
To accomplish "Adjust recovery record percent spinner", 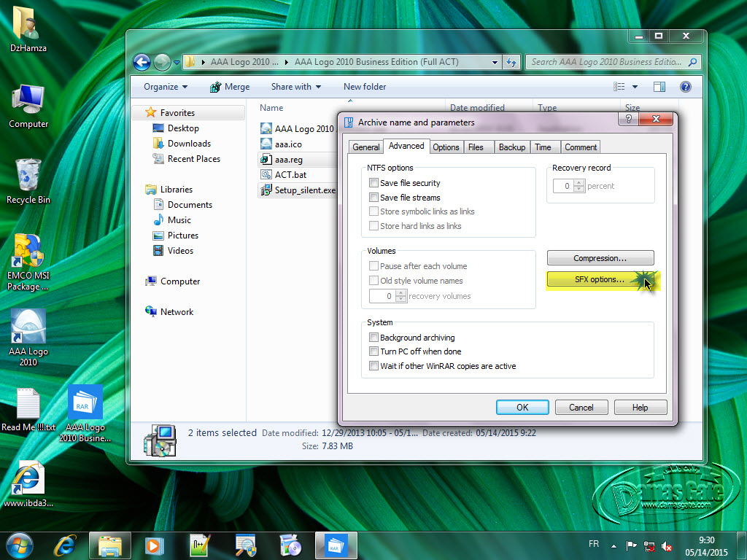I will 578,186.
